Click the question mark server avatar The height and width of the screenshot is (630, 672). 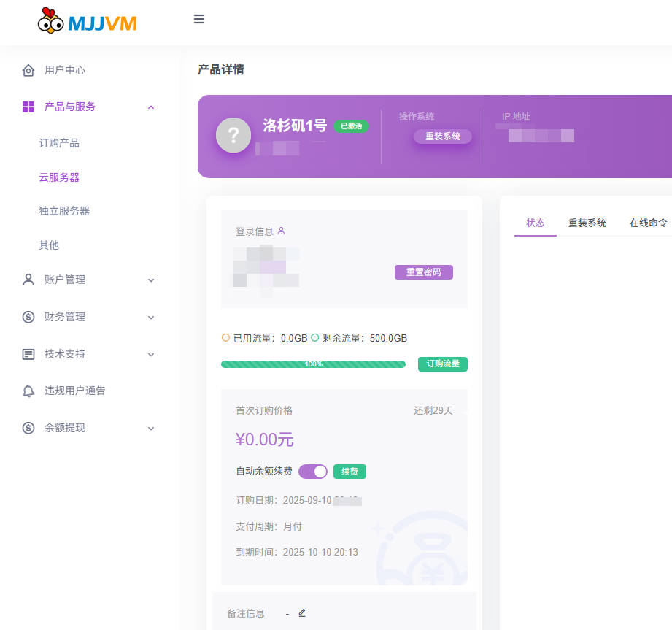coord(233,135)
